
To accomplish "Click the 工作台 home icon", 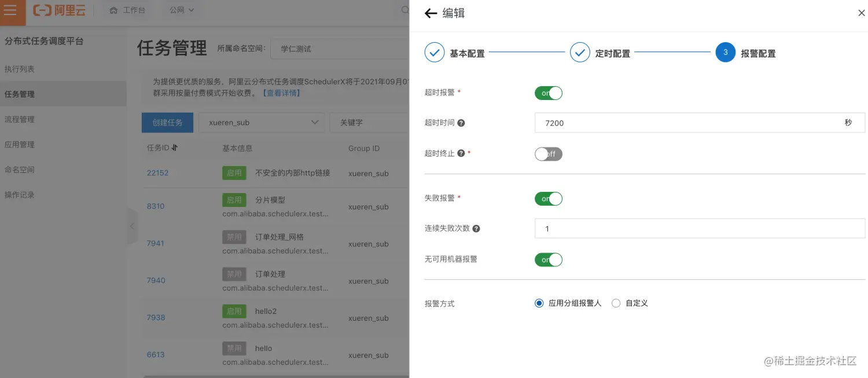I will pos(113,10).
